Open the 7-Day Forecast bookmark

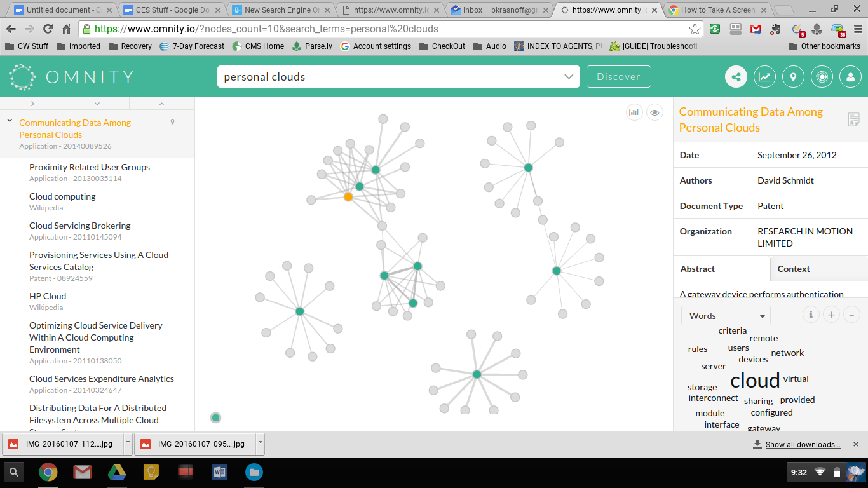pyautogui.click(x=191, y=46)
